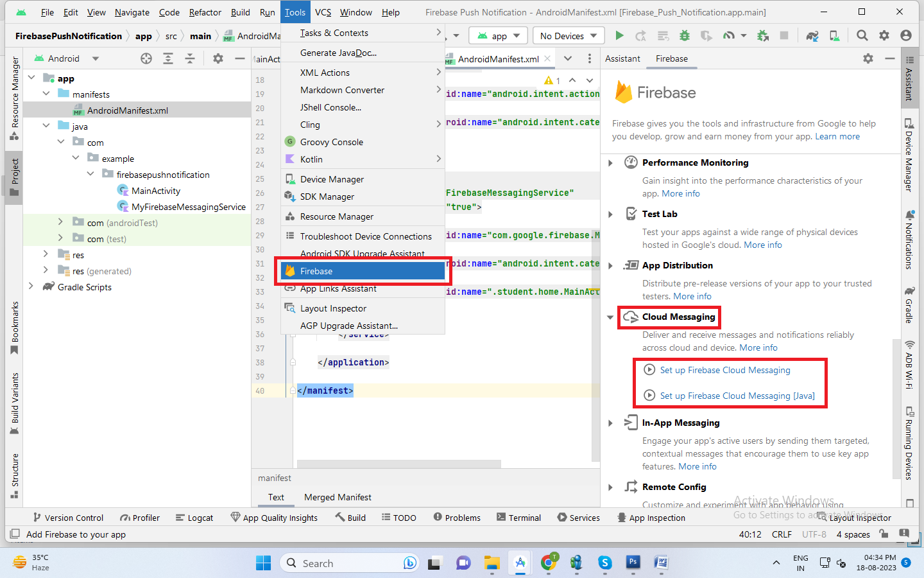Toggle the Gradle side tool window
Screen dimensions: 924x578
coord(909,306)
